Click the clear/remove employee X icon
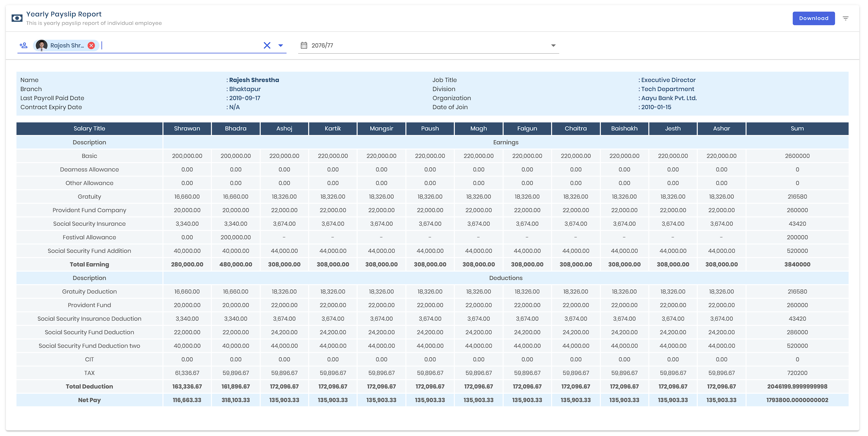Screen dimensions: 868x436 pyautogui.click(x=90, y=45)
